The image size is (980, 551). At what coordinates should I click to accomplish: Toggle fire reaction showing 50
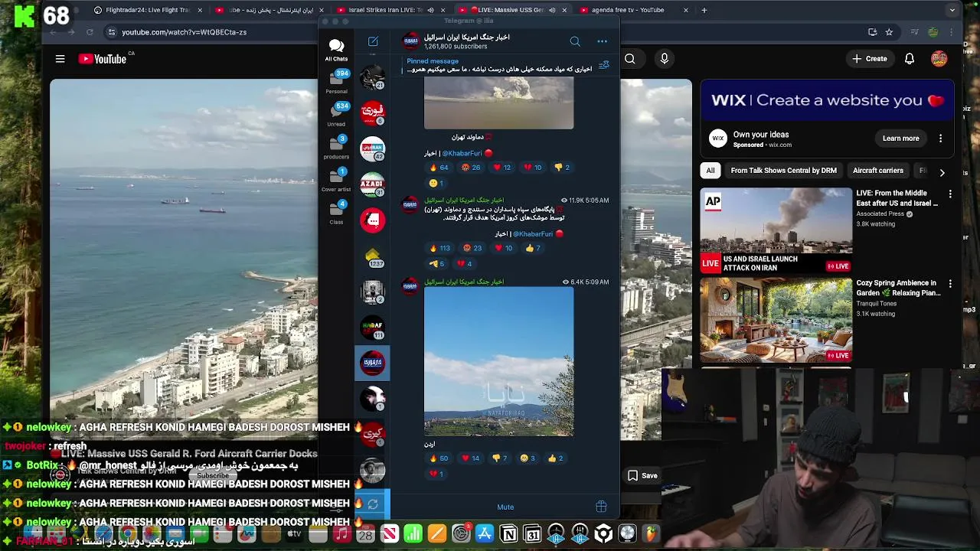[439, 458]
